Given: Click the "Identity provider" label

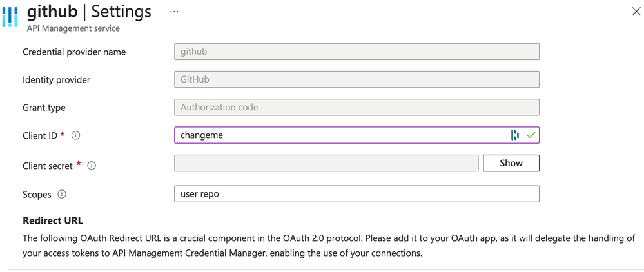Looking at the screenshot, I should click(56, 80).
